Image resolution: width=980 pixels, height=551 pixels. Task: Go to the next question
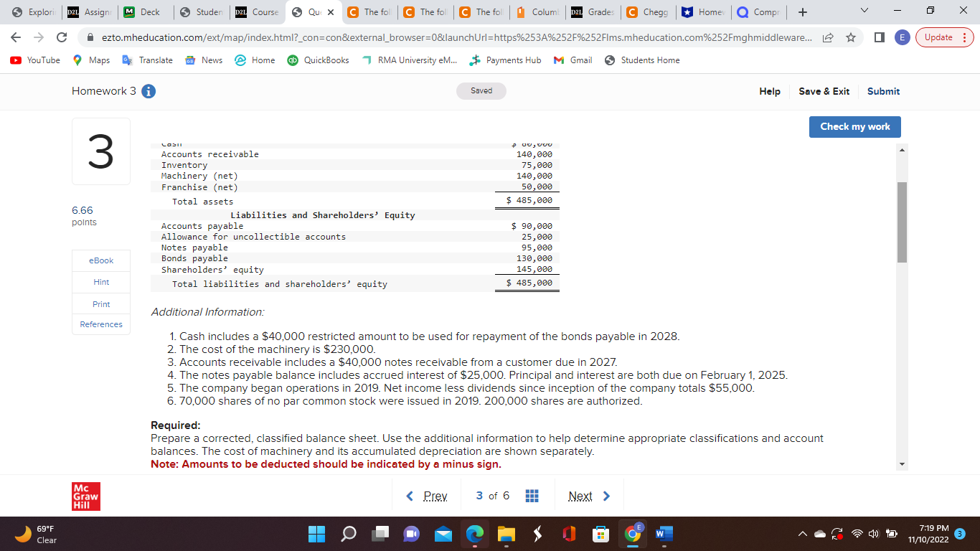(x=588, y=496)
